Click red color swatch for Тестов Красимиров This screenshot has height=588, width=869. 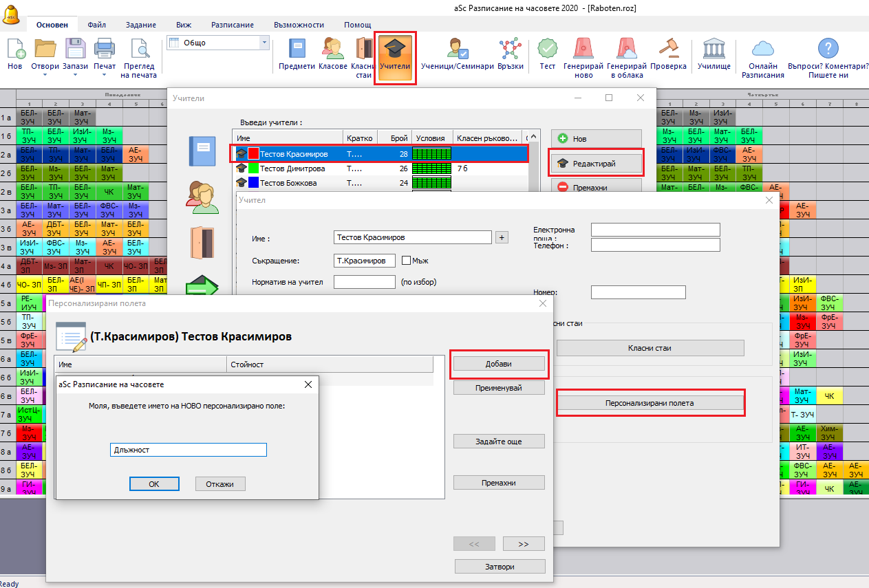tap(253, 154)
